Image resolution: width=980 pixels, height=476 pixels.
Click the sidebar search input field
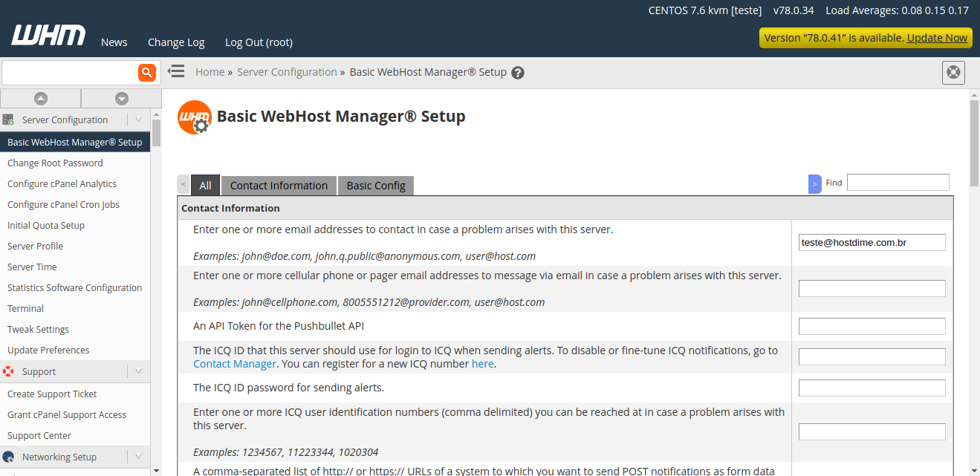pyautogui.click(x=70, y=73)
